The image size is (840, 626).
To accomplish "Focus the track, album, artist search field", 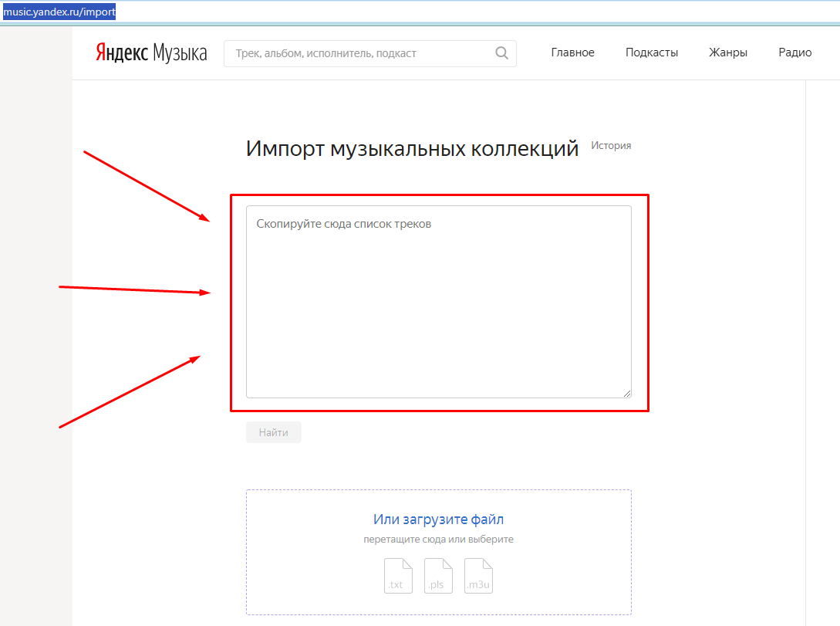I will pyautogui.click(x=369, y=53).
